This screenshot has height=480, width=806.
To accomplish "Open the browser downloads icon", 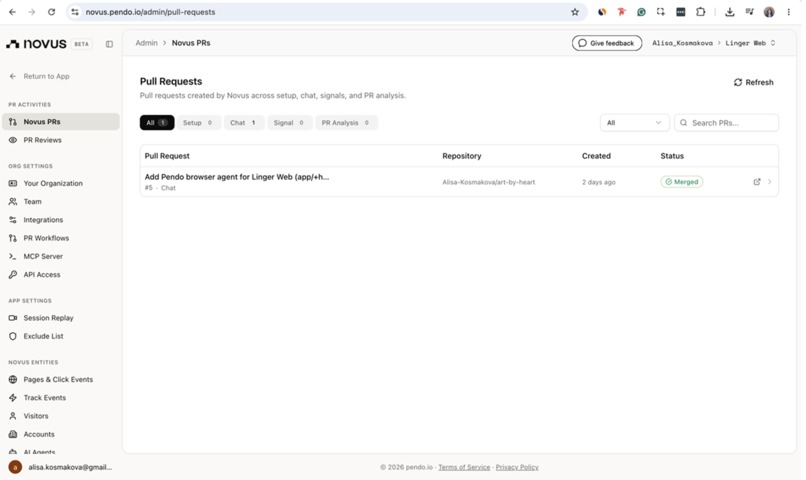I will click(729, 12).
